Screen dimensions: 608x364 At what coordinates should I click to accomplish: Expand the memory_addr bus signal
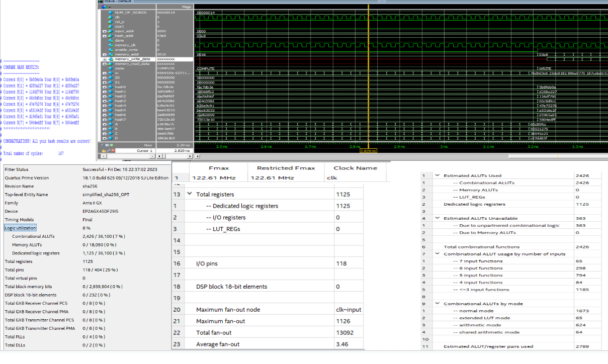pyautogui.click(x=105, y=54)
